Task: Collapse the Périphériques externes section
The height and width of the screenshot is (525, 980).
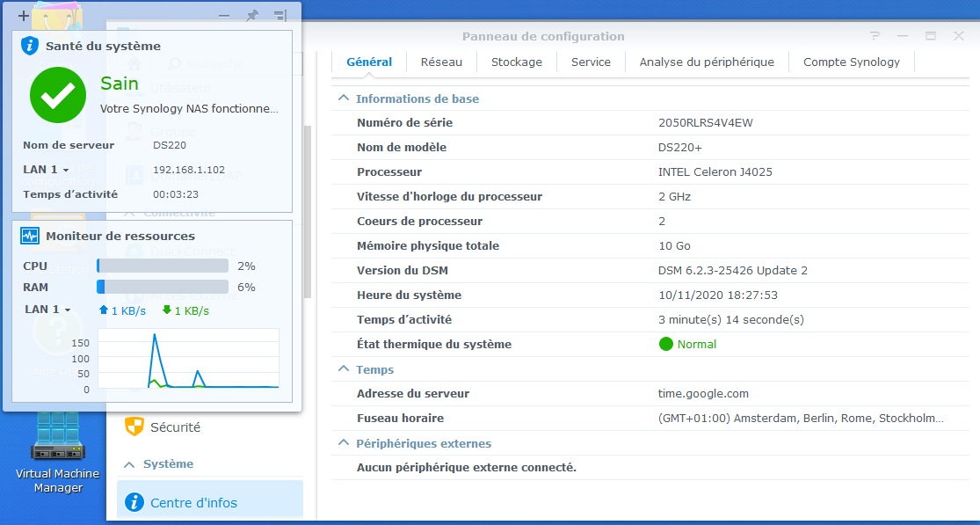Action: point(343,443)
